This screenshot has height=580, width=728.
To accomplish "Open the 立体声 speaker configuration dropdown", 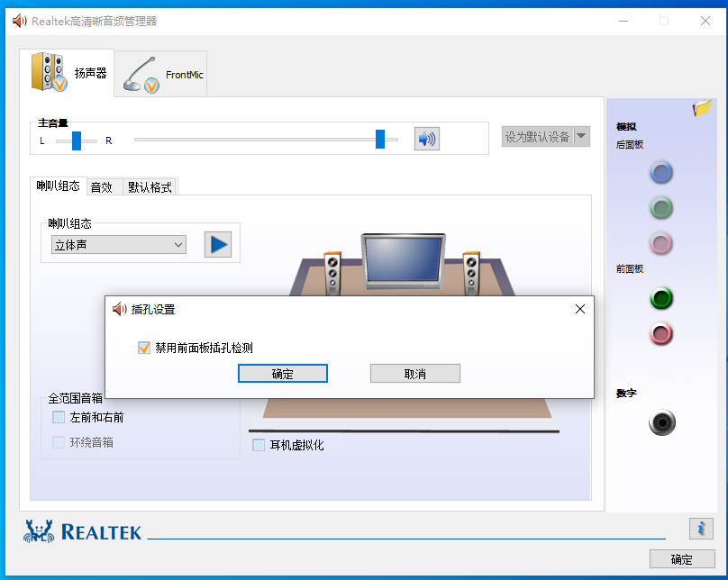I will click(118, 245).
